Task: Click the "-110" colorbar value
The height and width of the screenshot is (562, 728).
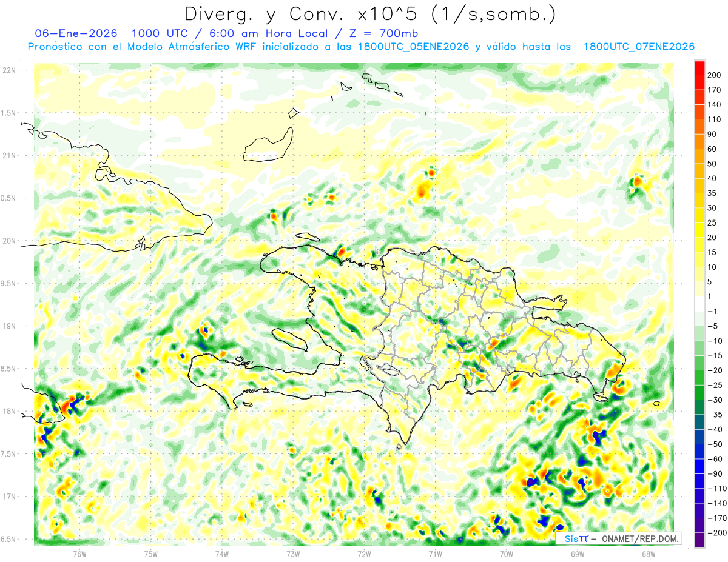Action: pos(716,489)
